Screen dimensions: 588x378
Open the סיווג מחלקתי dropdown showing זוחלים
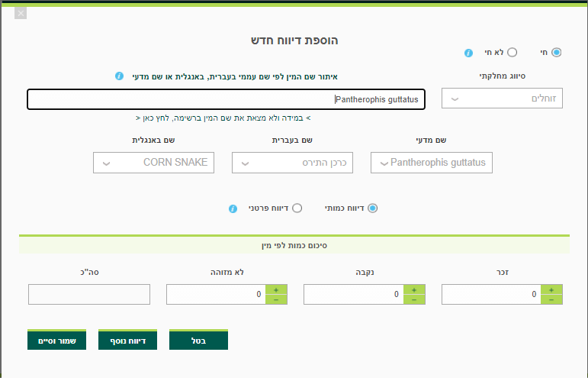point(502,99)
